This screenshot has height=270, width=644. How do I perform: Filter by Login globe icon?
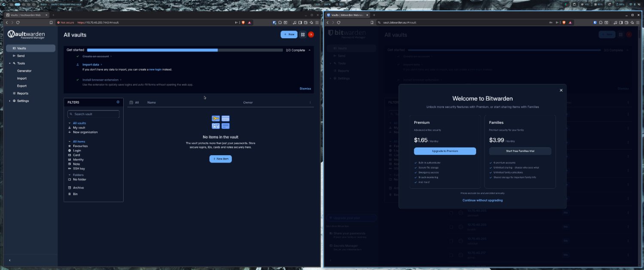70,150
